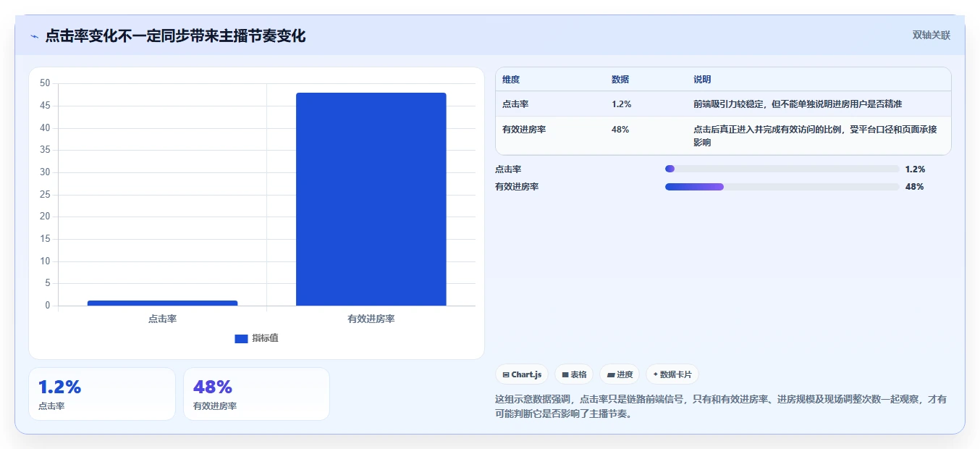Click the 48% value beside the progress bar
980x449 pixels.
point(914,186)
